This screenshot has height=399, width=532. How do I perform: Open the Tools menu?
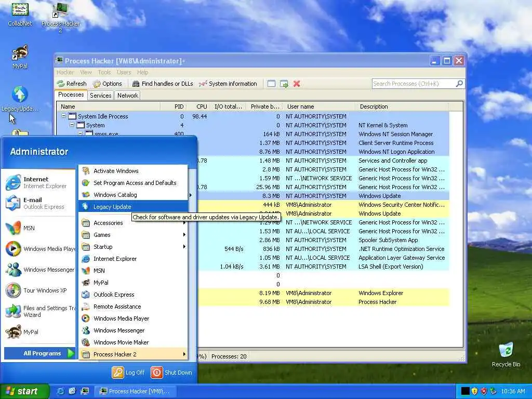click(x=104, y=72)
